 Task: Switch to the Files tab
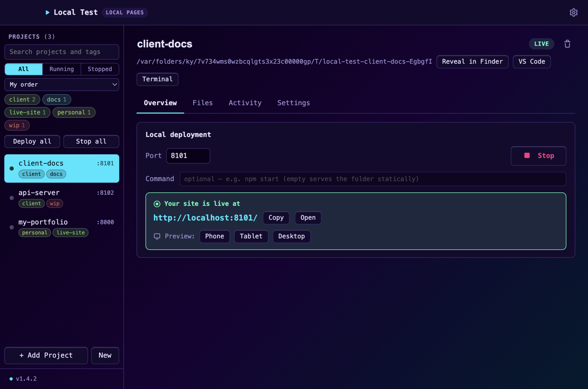pyautogui.click(x=202, y=103)
